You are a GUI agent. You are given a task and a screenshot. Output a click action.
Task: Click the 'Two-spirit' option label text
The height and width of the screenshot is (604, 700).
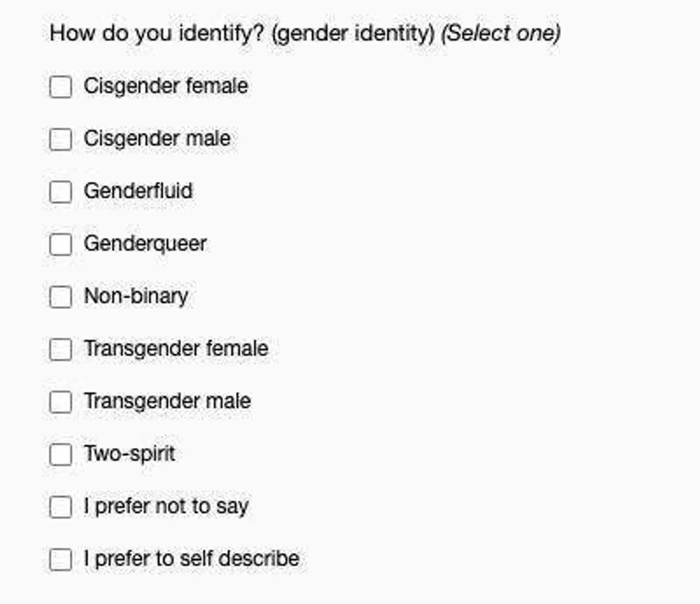pyautogui.click(x=129, y=454)
